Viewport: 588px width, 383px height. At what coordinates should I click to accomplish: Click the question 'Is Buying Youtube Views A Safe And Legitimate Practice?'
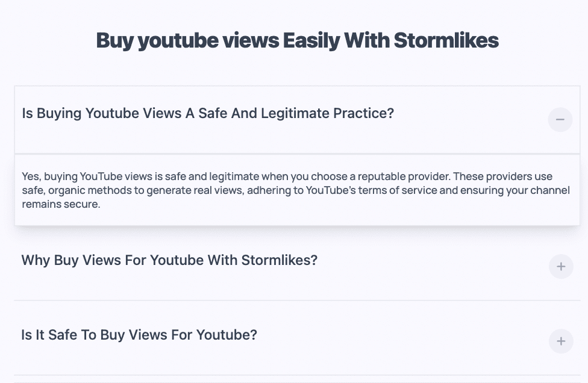(207, 113)
